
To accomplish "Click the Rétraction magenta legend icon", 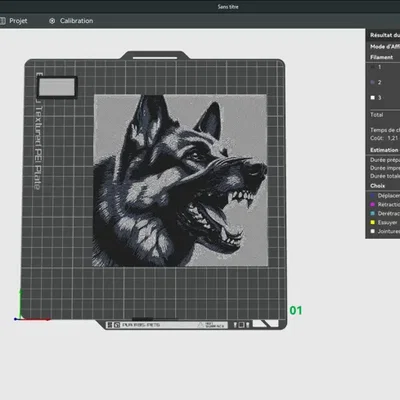I will [373, 204].
